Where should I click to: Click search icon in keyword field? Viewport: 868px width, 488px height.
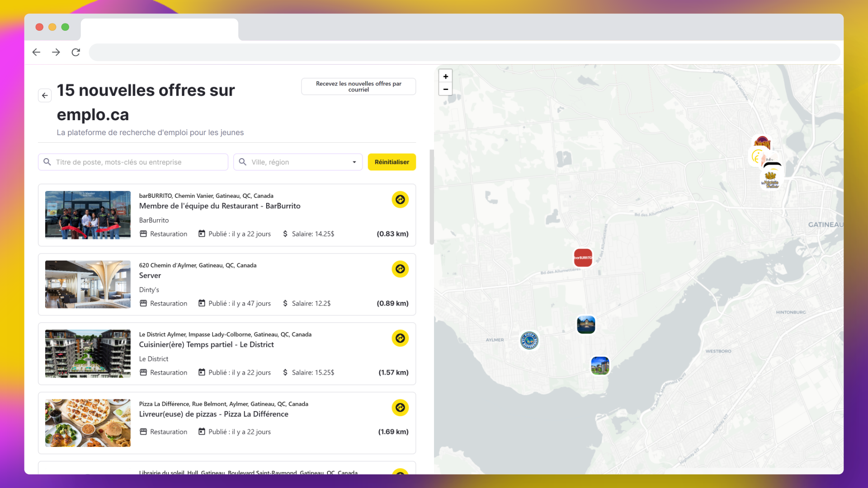[x=47, y=162]
